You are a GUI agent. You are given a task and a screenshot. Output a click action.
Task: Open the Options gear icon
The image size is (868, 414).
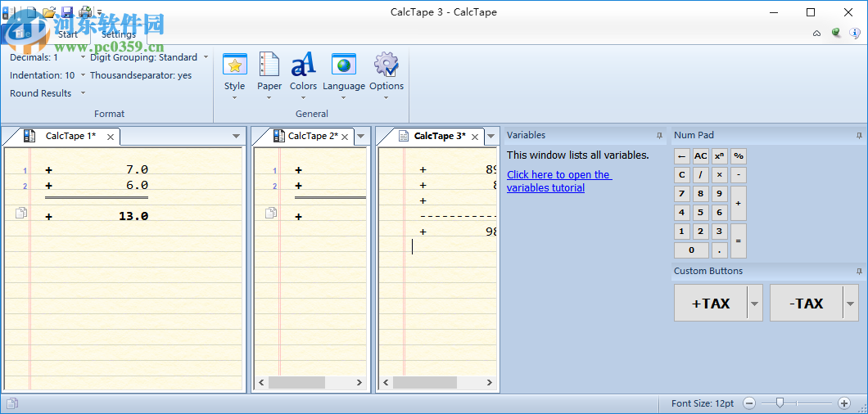point(387,65)
